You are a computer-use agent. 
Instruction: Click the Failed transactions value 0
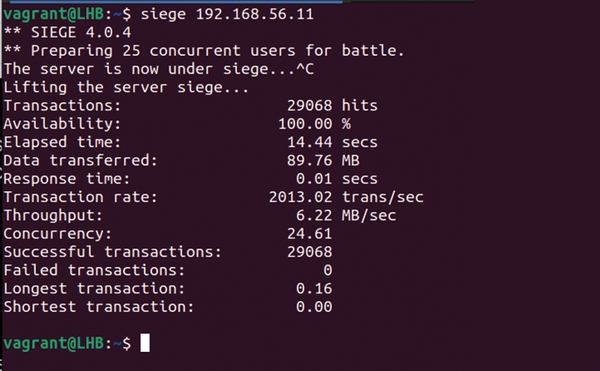pos(328,270)
